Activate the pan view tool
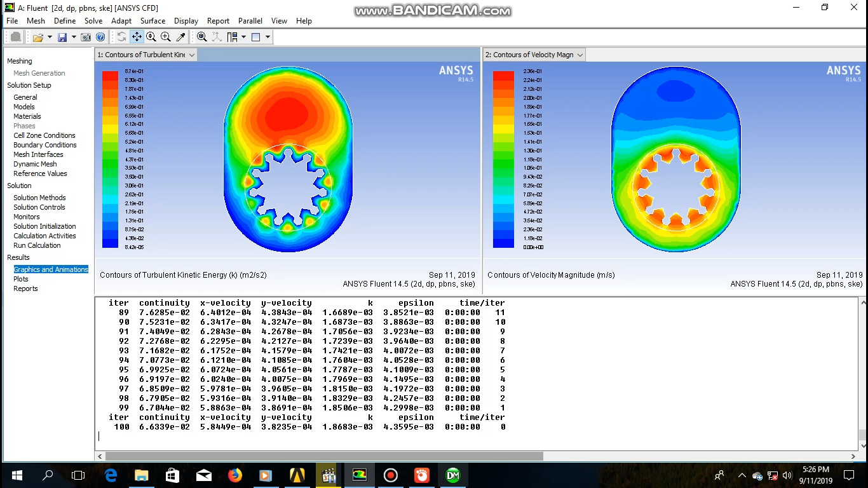The image size is (868, 488). click(137, 36)
